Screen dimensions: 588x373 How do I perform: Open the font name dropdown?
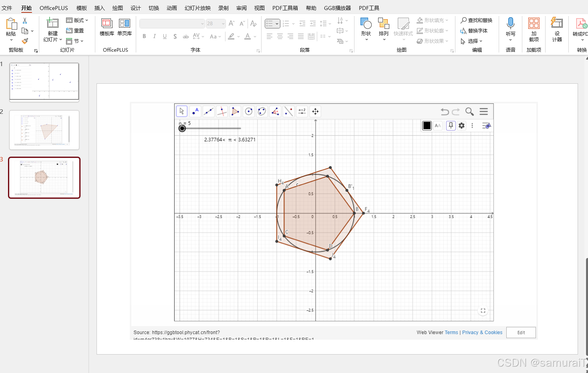pos(202,24)
